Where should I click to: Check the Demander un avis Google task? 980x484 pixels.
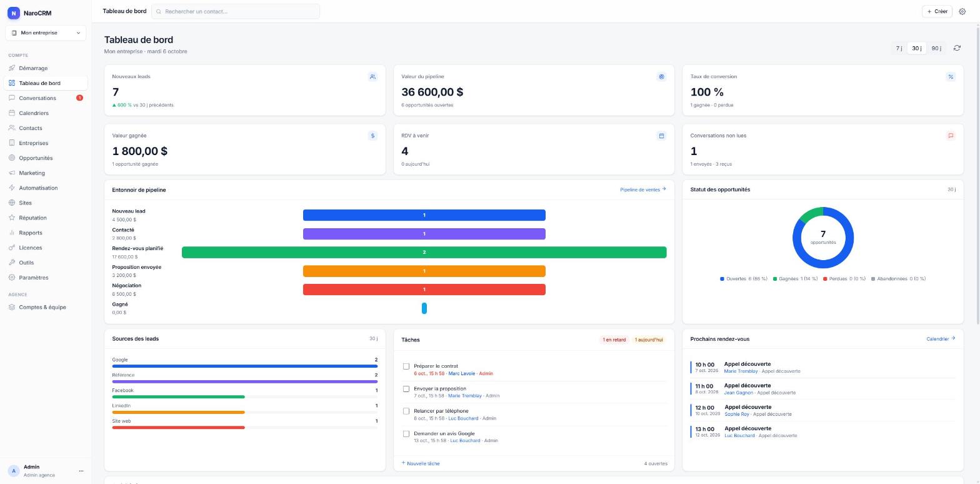tap(406, 434)
